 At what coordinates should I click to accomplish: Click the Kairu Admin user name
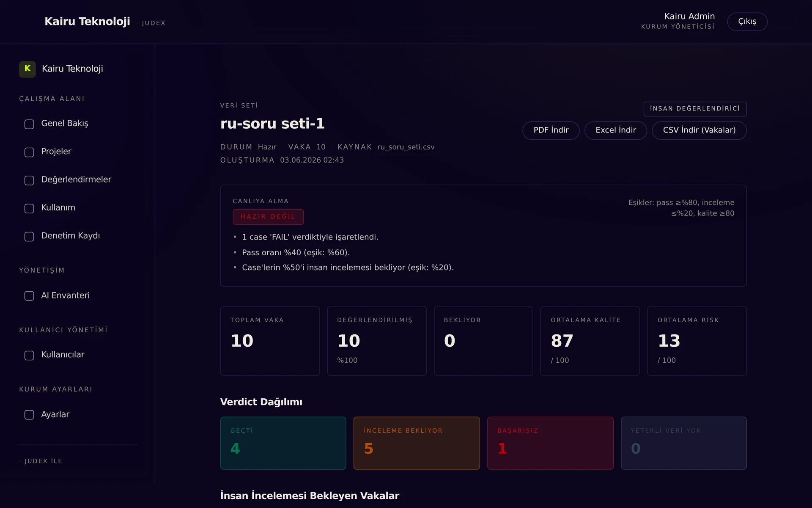[689, 17]
